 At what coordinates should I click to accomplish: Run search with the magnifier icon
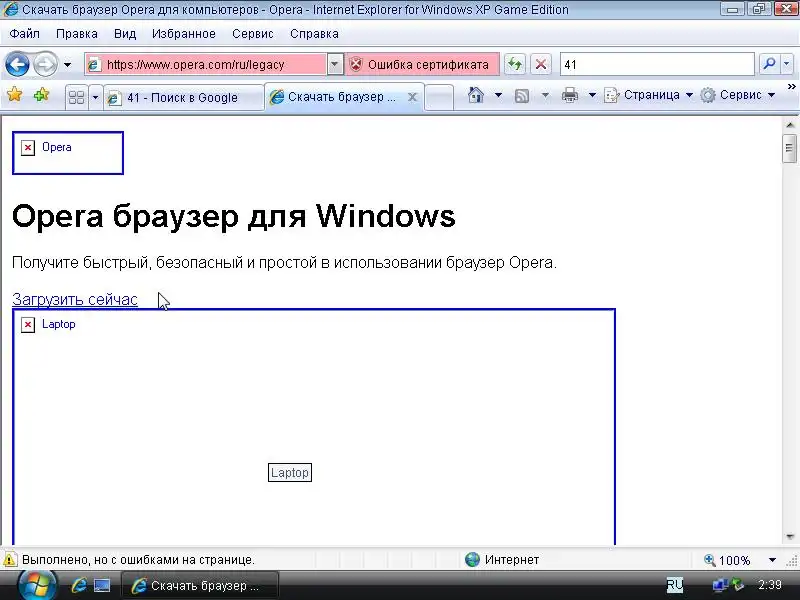pos(769,64)
